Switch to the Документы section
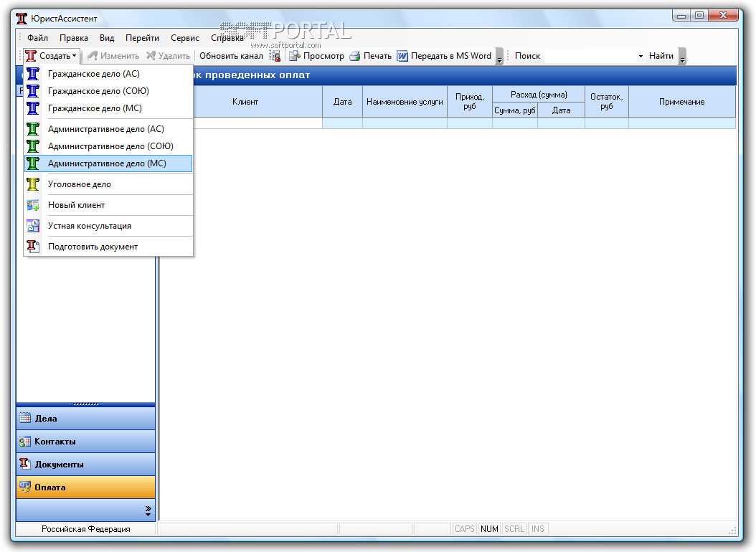Image resolution: width=756 pixels, height=552 pixels. point(86,464)
